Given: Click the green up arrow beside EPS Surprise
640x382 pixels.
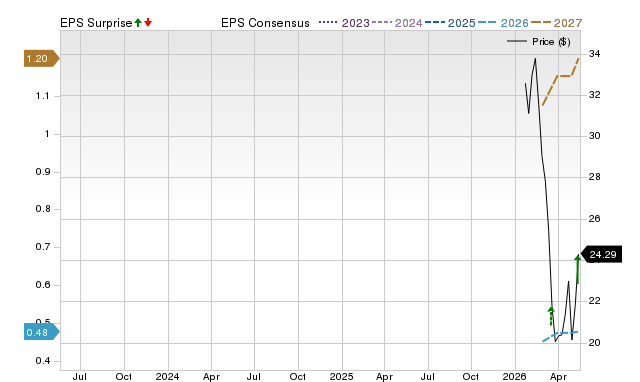Looking at the screenshot, I should (138, 23).
